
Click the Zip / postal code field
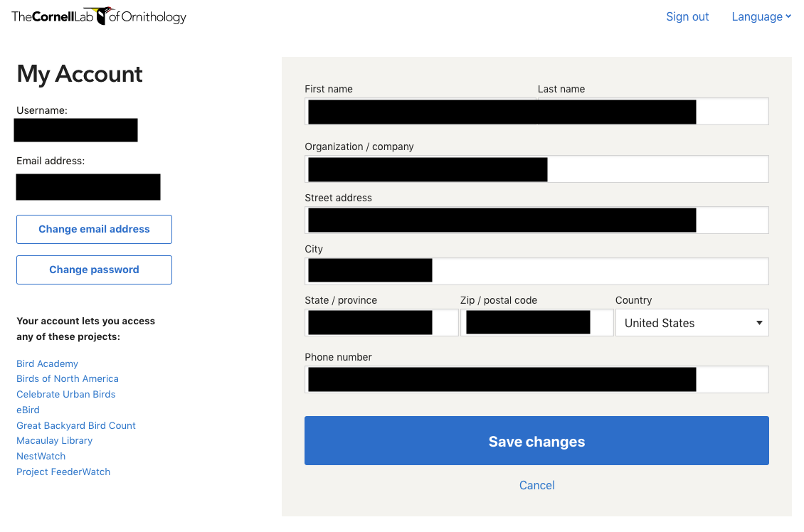(x=537, y=322)
